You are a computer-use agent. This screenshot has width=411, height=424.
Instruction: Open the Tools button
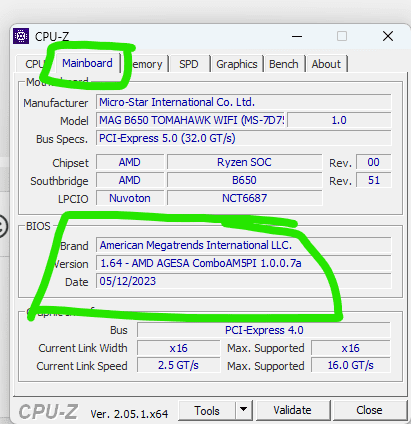pyautogui.click(x=207, y=411)
